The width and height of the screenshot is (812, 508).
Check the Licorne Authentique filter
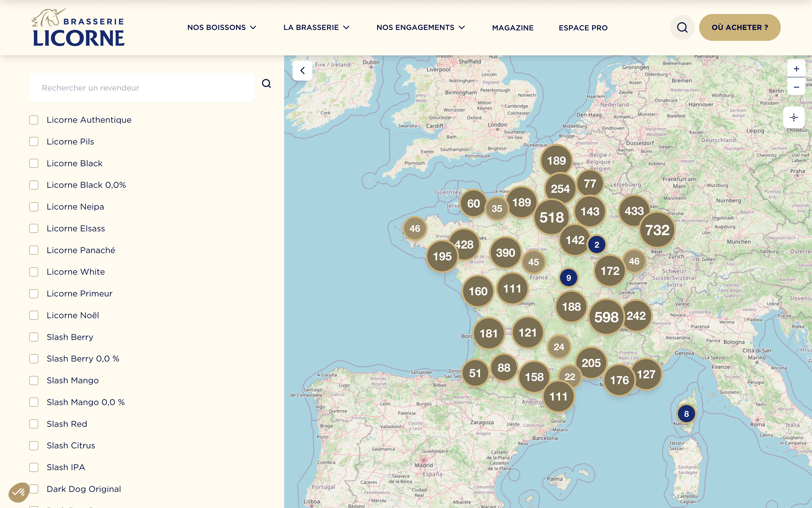[x=34, y=120]
